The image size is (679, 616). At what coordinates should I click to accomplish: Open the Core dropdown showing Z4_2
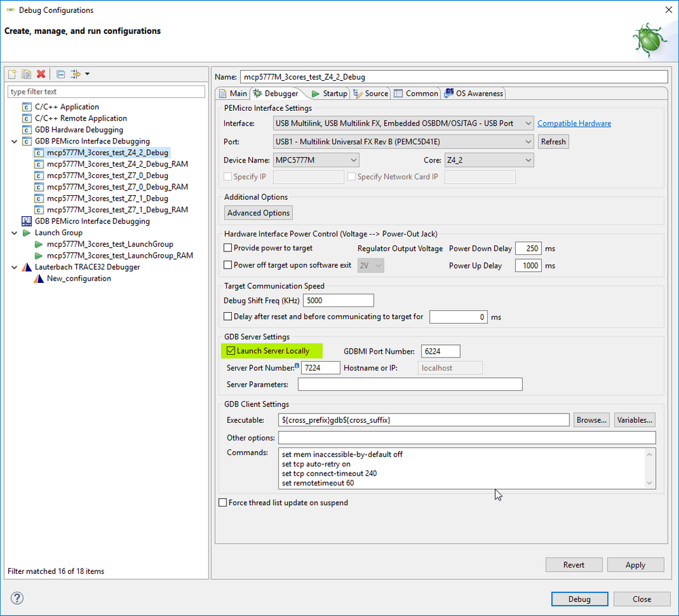tap(489, 160)
